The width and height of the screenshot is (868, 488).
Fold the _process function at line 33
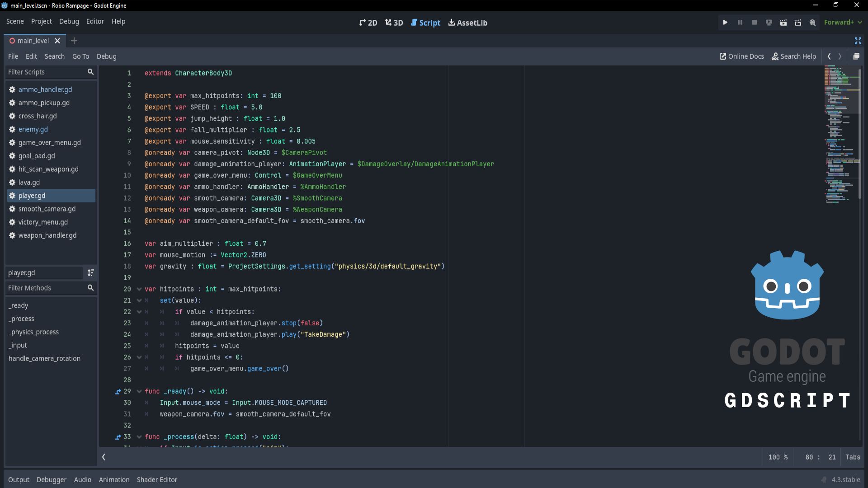tap(139, 437)
